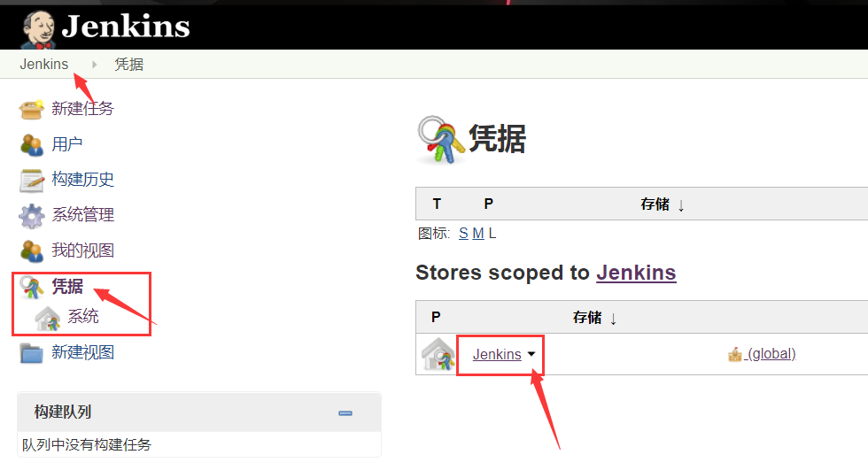This screenshot has height=470, width=868.
Task: Select the 凭据 breadcrumb item
Action: pos(129,64)
